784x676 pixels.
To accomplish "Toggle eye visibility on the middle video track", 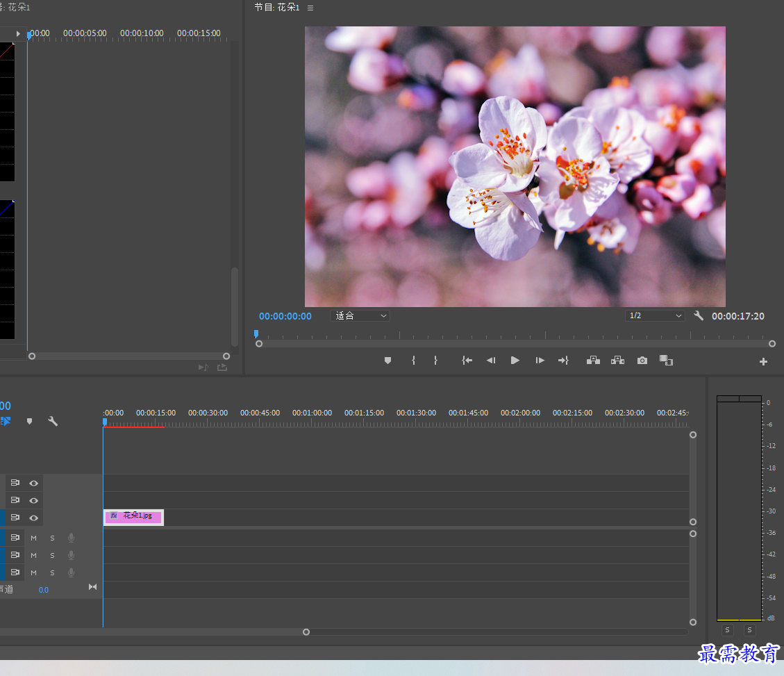I will [33, 500].
